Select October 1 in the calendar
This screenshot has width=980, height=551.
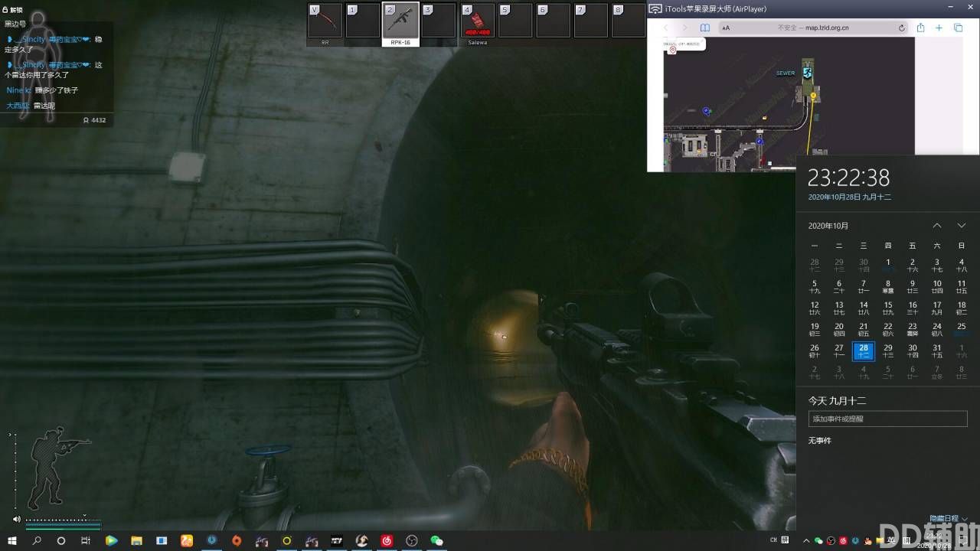[888, 266]
